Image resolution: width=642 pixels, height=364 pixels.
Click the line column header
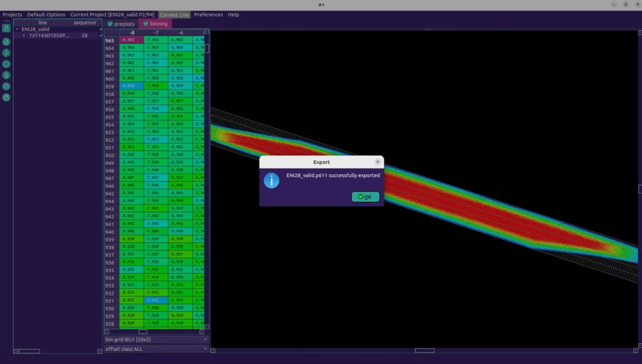43,23
